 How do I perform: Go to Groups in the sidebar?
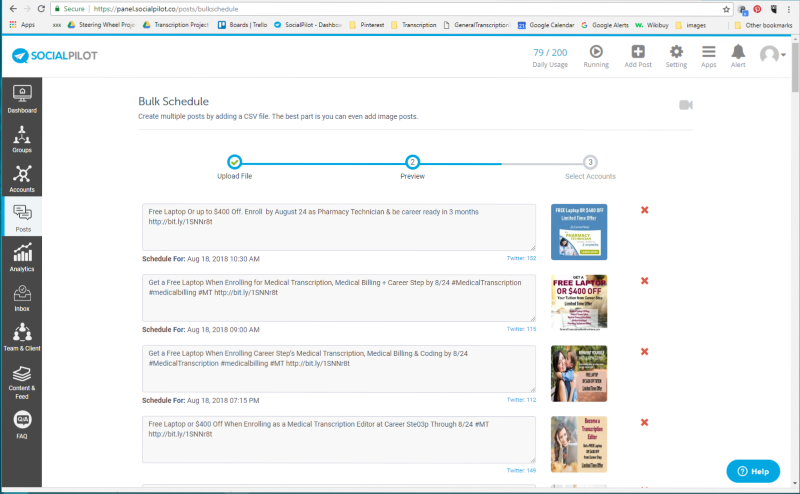22,137
